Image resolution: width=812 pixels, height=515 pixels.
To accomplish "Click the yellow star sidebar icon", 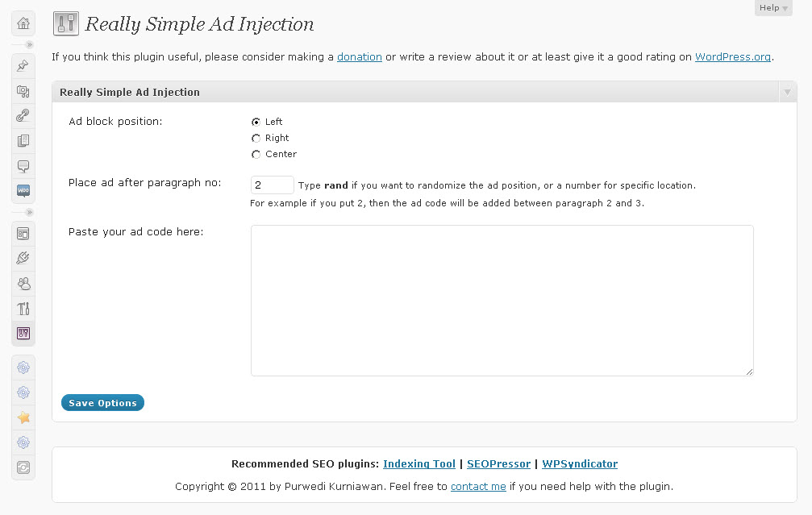I will [x=23, y=417].
